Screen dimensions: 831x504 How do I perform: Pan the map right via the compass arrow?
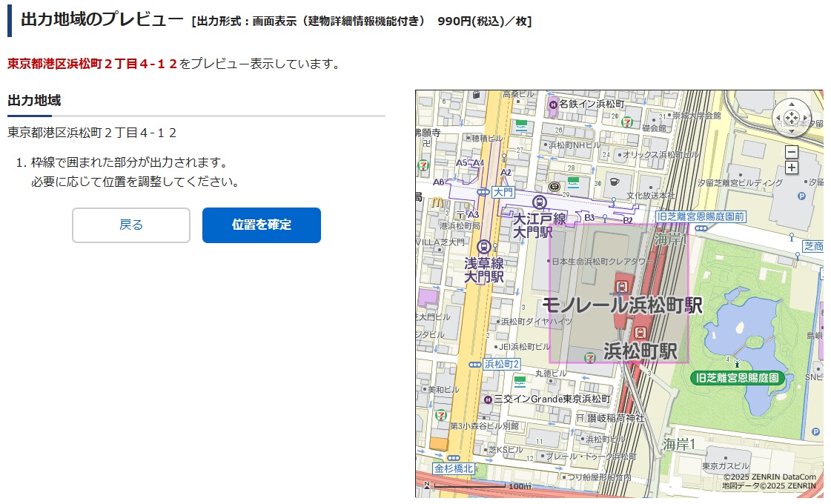(x=805, y=118)
